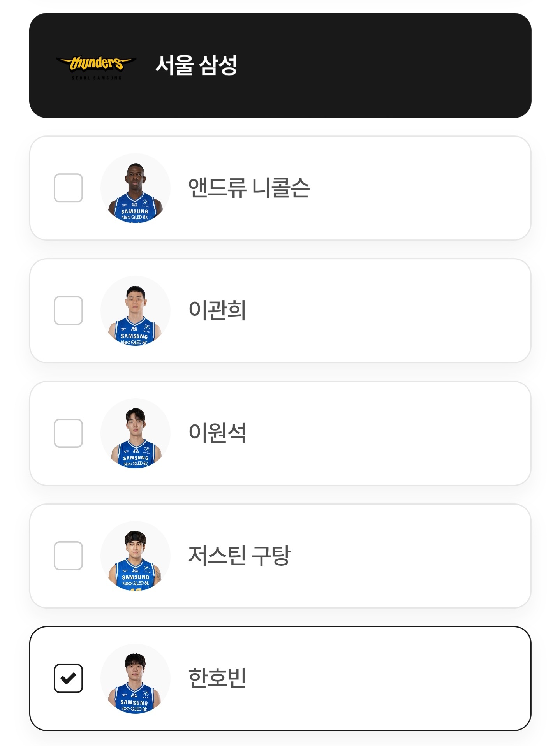Select the 한호빈 name label

tap(217, 678)
